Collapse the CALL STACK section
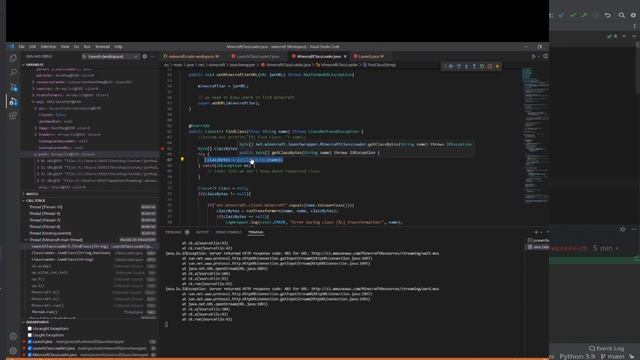This screenshot has width=640, height=360. pos(35,200)
